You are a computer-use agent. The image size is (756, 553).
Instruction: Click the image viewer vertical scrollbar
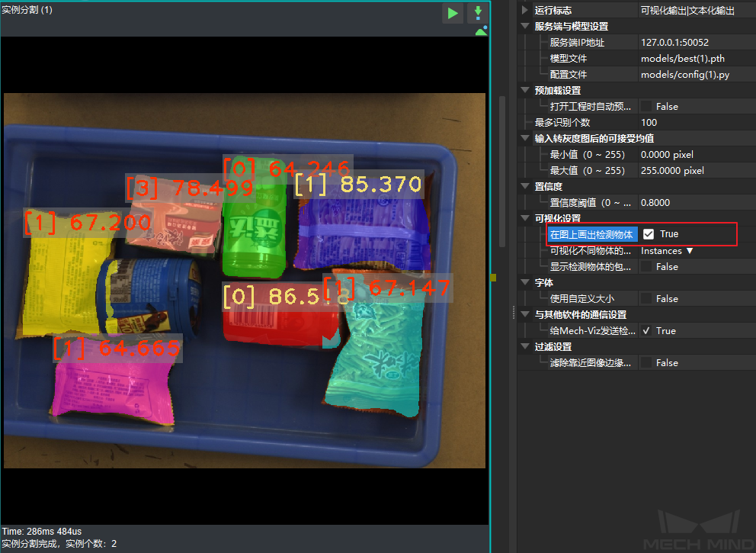502,172
